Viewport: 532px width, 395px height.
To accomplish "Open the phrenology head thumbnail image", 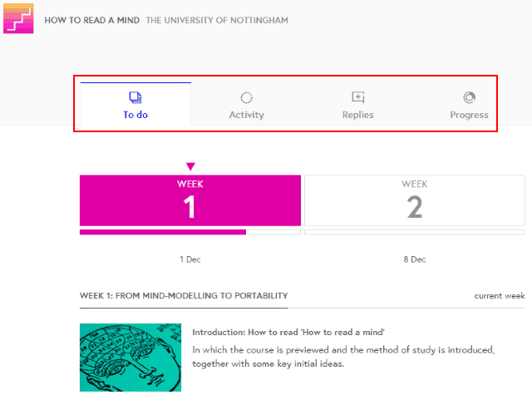I will coord(131,358).
